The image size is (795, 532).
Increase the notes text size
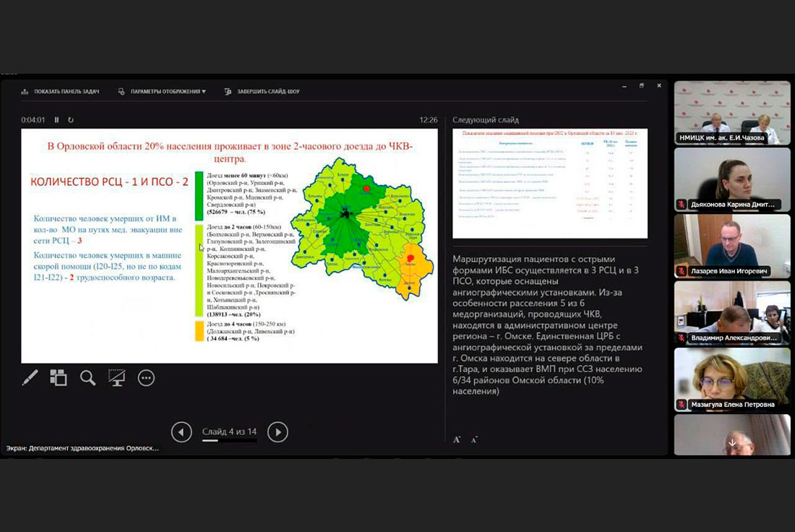(457, 439)
